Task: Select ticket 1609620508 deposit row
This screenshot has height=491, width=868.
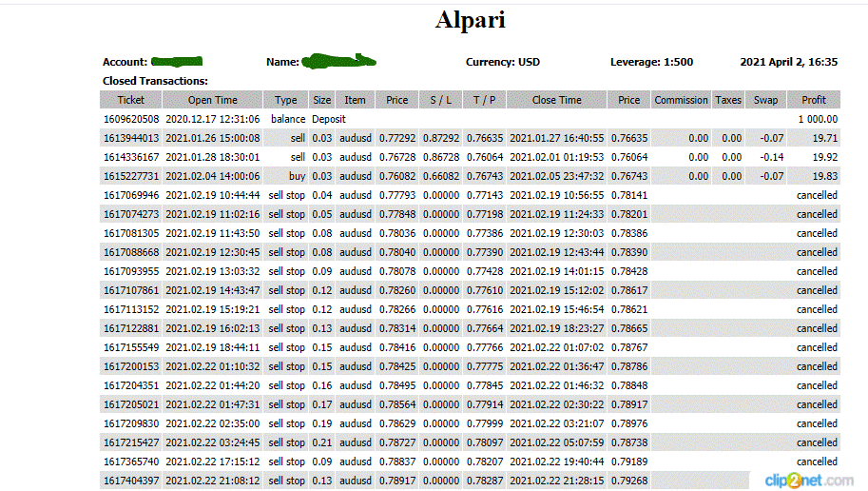Action: [x=470, y=119]
